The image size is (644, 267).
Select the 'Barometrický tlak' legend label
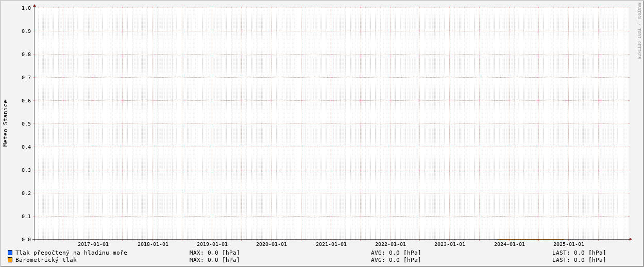(46, 260)
